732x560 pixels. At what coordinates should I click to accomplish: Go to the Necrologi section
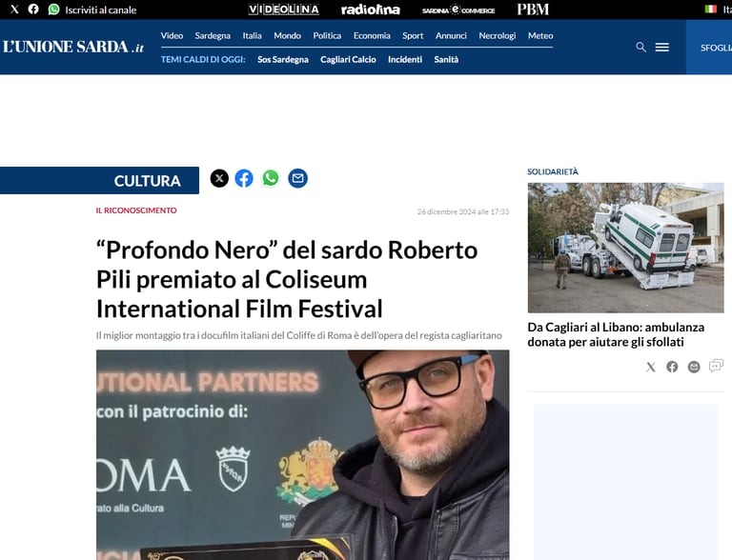[x=498, y=36]
